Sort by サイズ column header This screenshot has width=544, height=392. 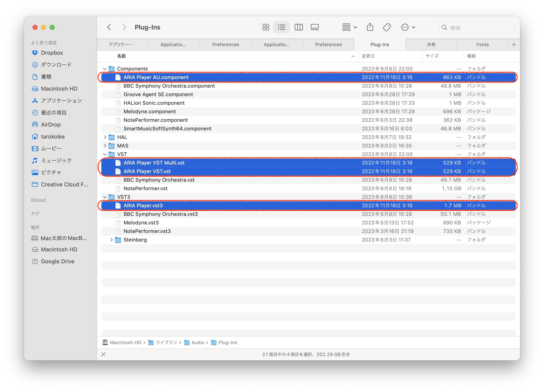[x=432, y=56]
